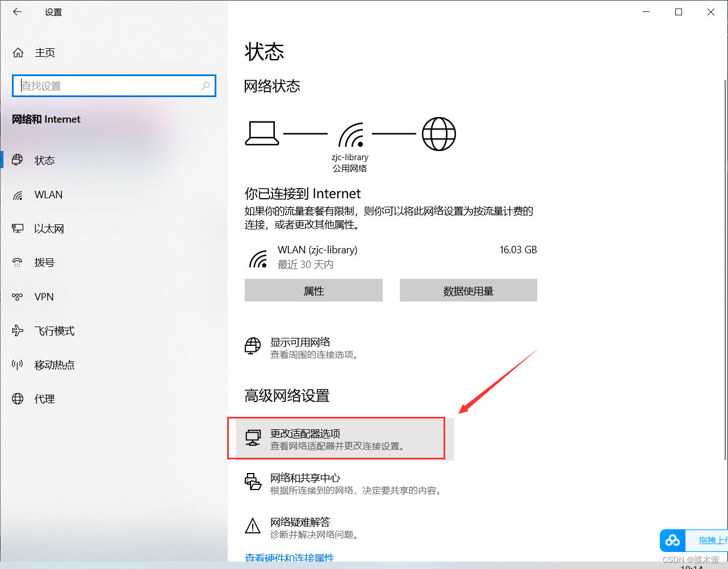Image resolution: width=728 pixels, height=569 pixels.
Task: Go back with the arrow icon
Action: 18,12
